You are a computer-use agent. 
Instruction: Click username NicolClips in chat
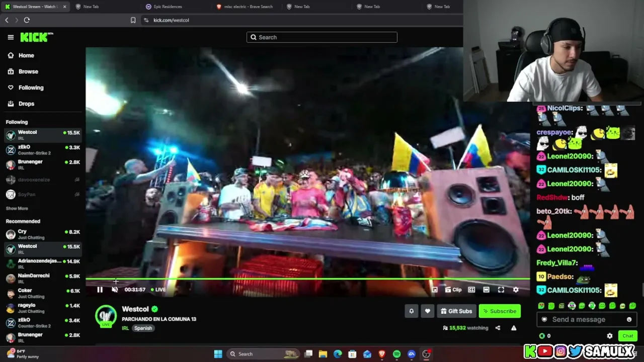(565, 108)
